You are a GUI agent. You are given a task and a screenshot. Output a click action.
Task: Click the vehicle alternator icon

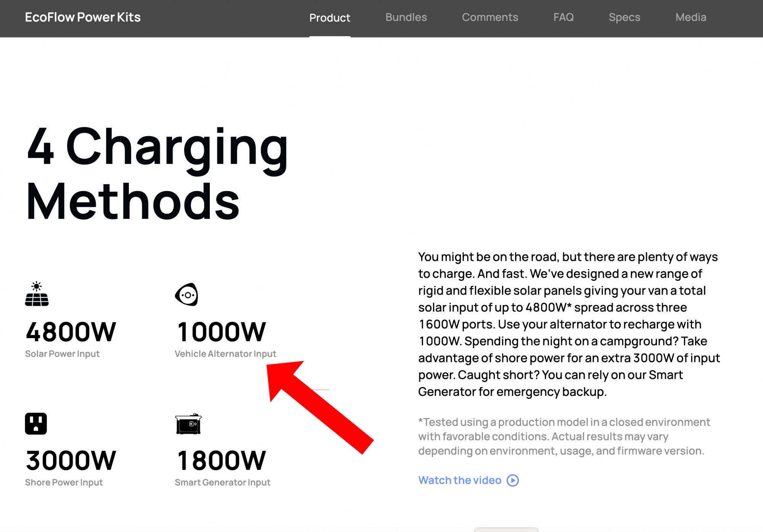(187, 294)
